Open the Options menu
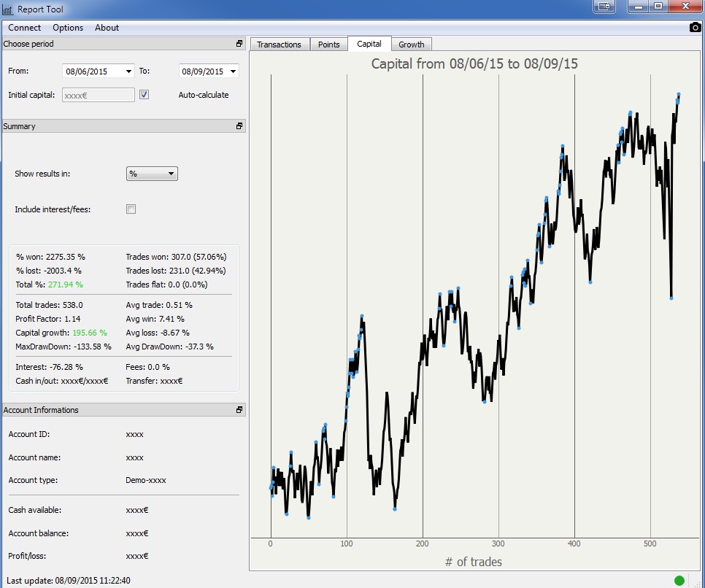705x588 pixels. pos(68,28)
